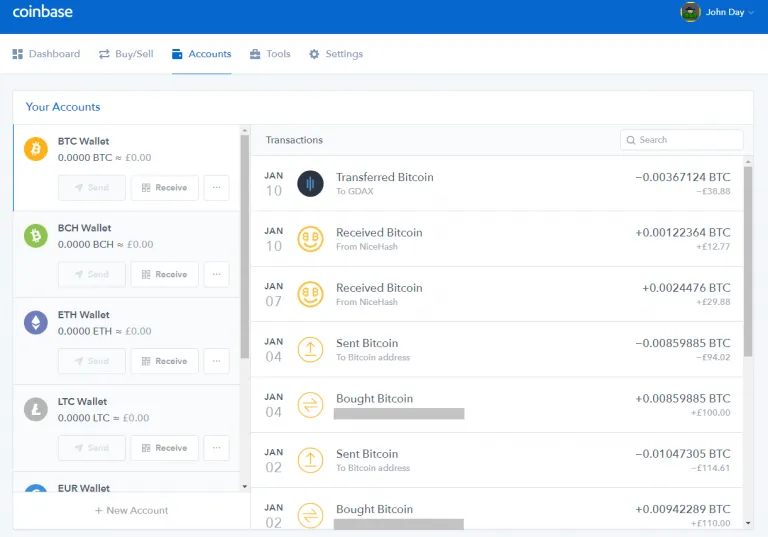Screen dimensions: 768x537
Task: Select the EUR Wallet name
Action: [x=84, y=488]
